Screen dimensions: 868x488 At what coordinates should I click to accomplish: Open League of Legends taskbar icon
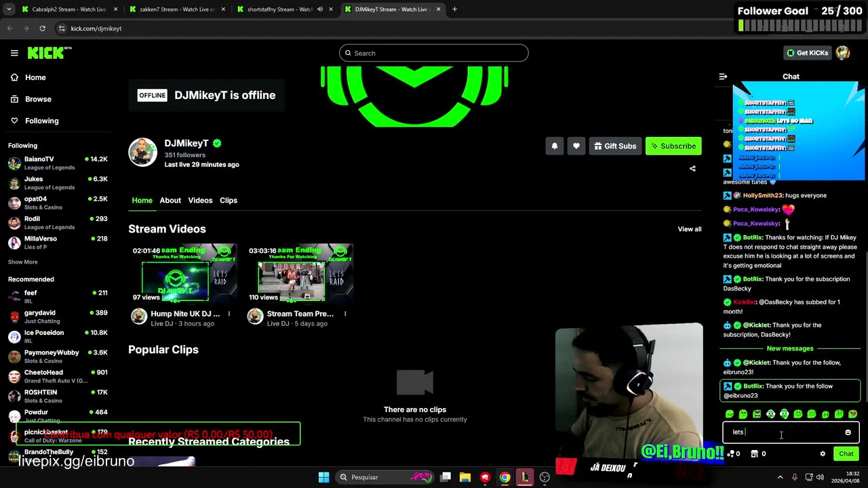(525, 477)
